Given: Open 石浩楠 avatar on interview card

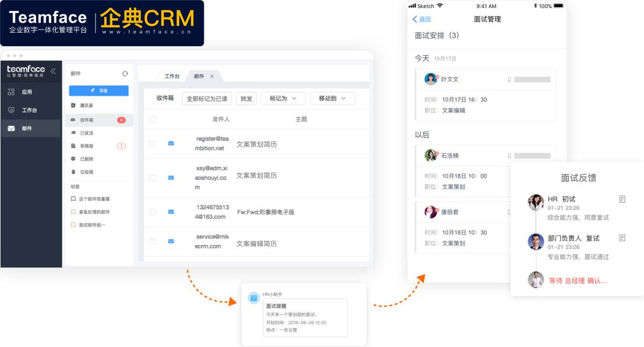Looking at the screenshot, I should pos(430,155).
